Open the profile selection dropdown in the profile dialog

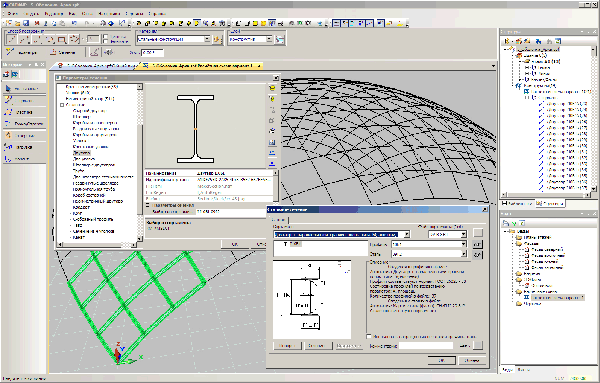click(x=463, y=244)
